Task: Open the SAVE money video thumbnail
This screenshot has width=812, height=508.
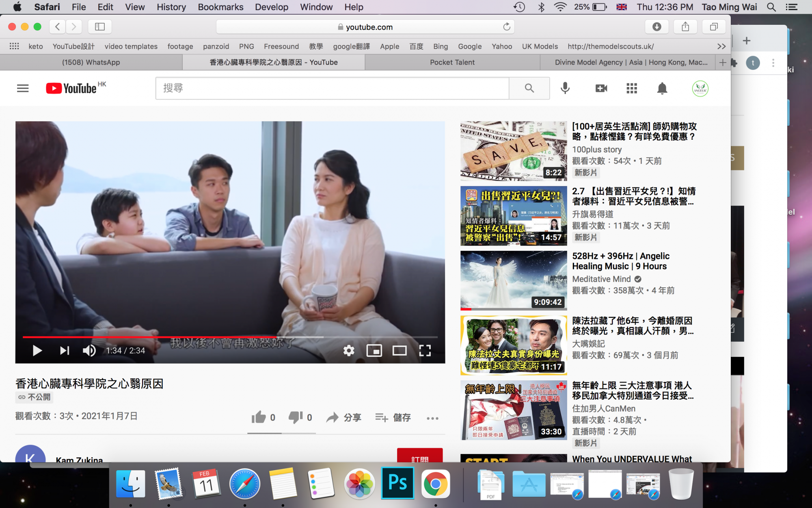Action: [514, 151]
